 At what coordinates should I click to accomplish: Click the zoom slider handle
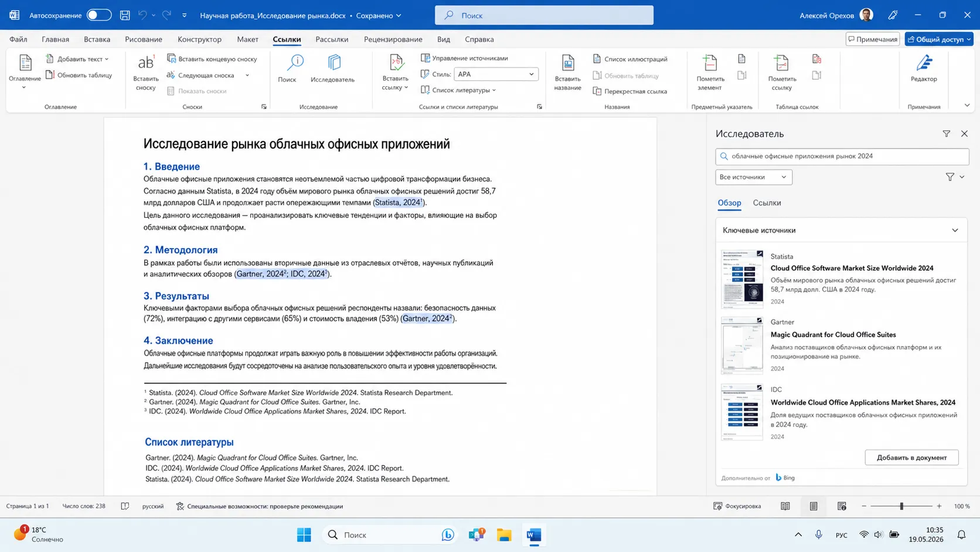coord(901,506)
